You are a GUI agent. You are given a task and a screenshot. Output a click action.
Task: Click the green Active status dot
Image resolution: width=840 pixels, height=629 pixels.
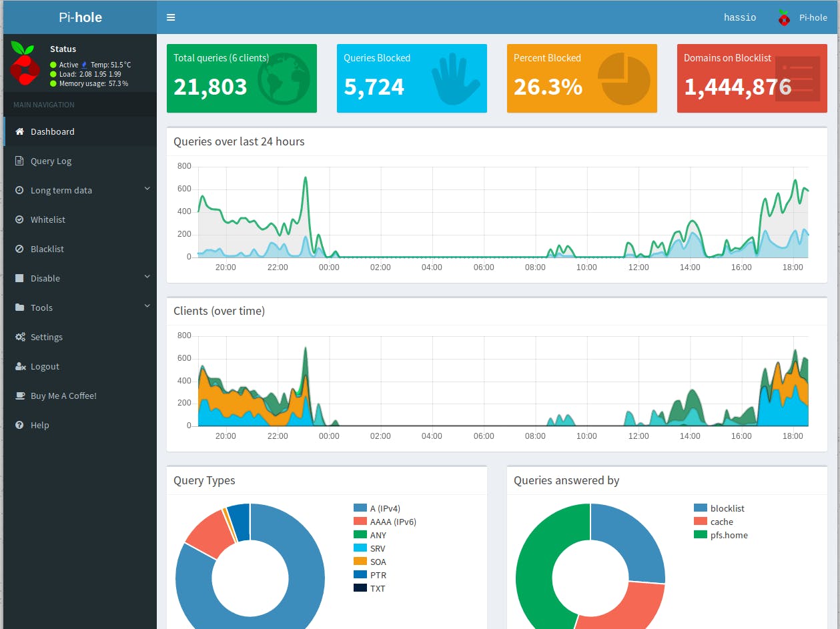pos(53,65)
